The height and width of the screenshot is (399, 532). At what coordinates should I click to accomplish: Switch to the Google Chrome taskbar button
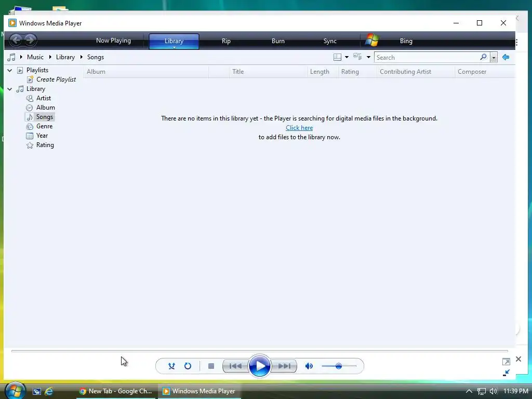[x=116, y=391]
